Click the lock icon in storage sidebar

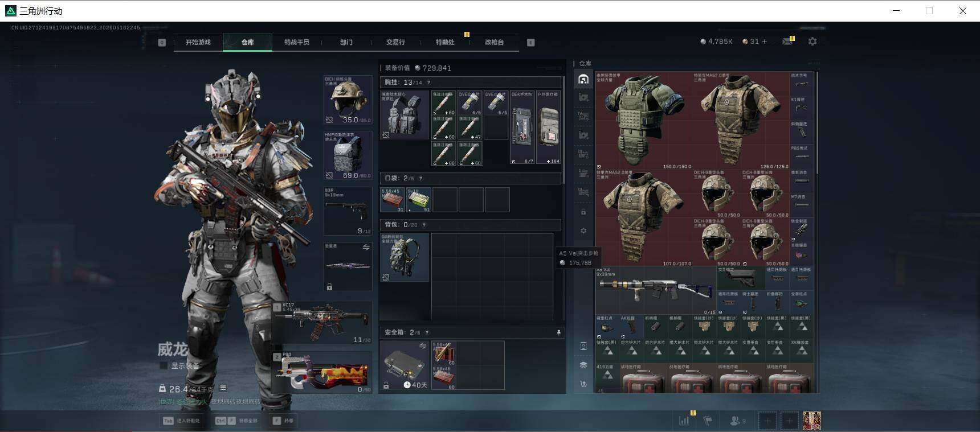tap(583, 212)
